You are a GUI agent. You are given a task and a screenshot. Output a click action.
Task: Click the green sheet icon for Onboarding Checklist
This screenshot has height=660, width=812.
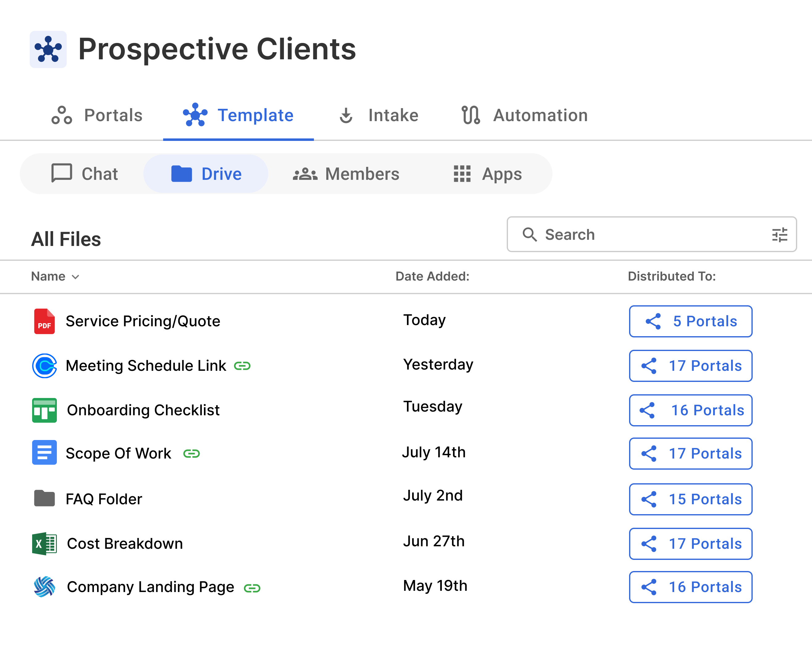(x=44, y=410)
